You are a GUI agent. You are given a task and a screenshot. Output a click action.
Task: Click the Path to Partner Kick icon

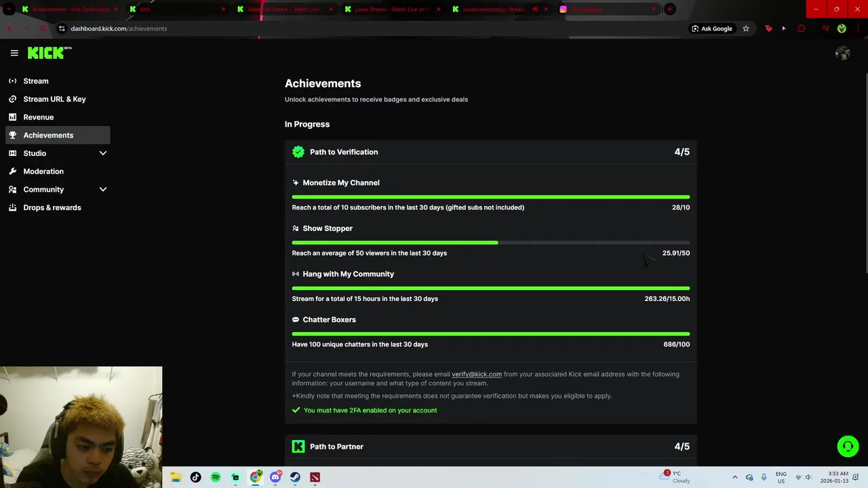[298, 446]
